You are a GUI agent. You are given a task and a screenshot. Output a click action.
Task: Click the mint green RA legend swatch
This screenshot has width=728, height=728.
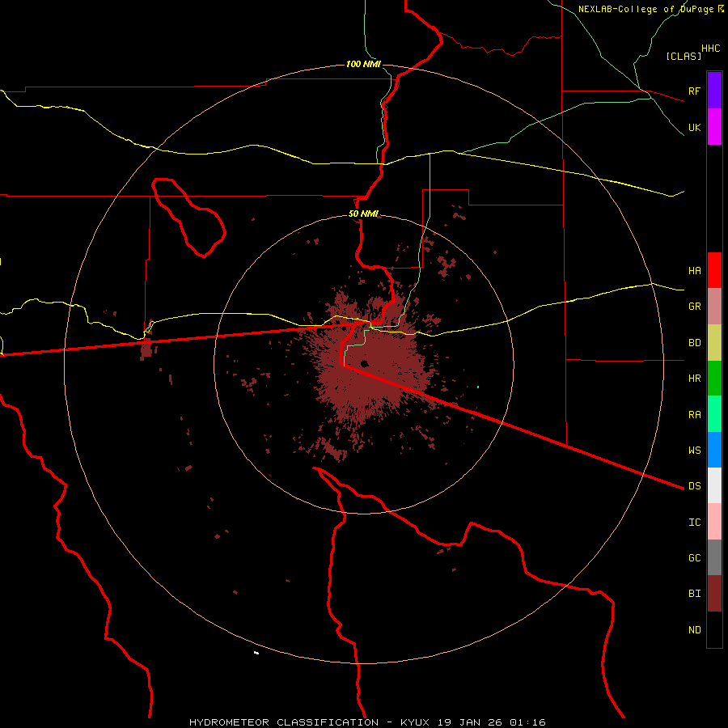[714, 414]
